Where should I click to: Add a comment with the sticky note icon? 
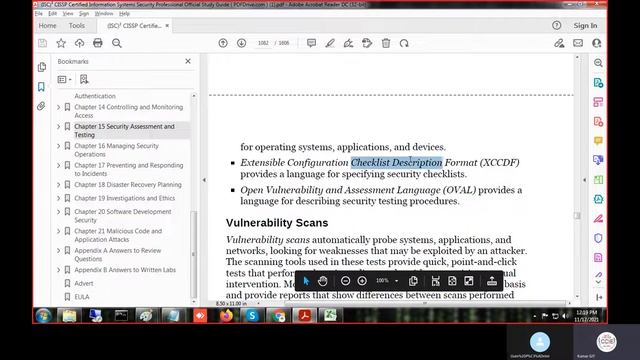[311, 43]
